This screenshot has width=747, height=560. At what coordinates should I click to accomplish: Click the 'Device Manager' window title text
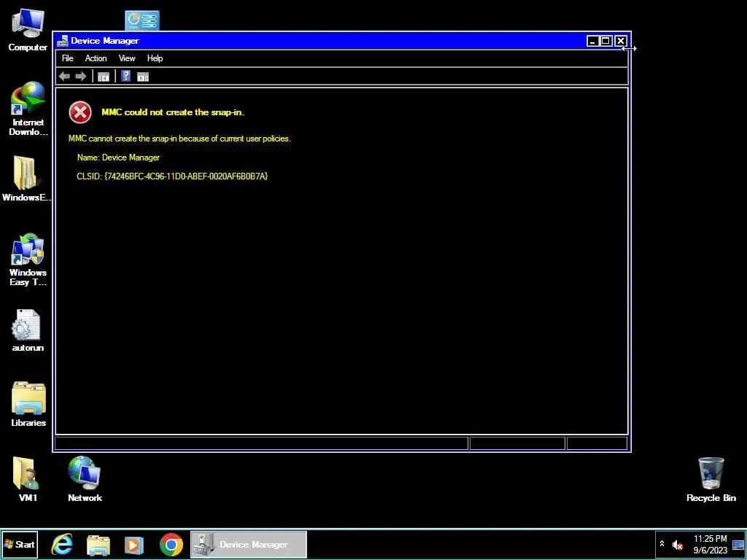point(105,41)
